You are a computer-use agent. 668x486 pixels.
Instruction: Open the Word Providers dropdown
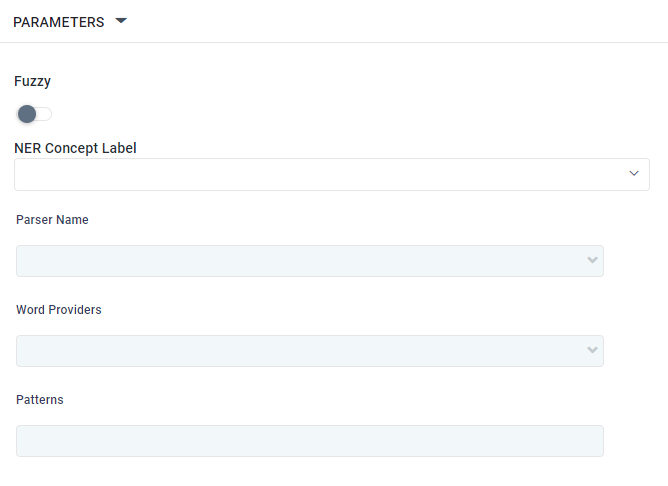point(300,351)
